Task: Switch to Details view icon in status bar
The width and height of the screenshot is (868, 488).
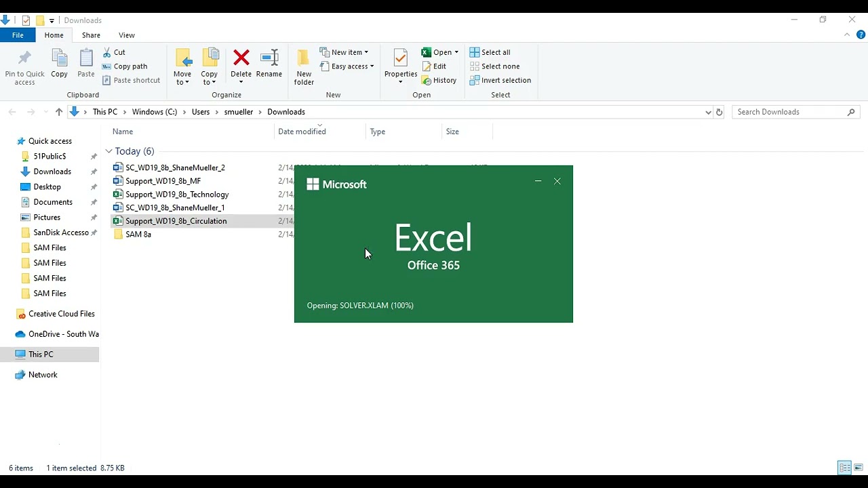Action: [845, 468]
